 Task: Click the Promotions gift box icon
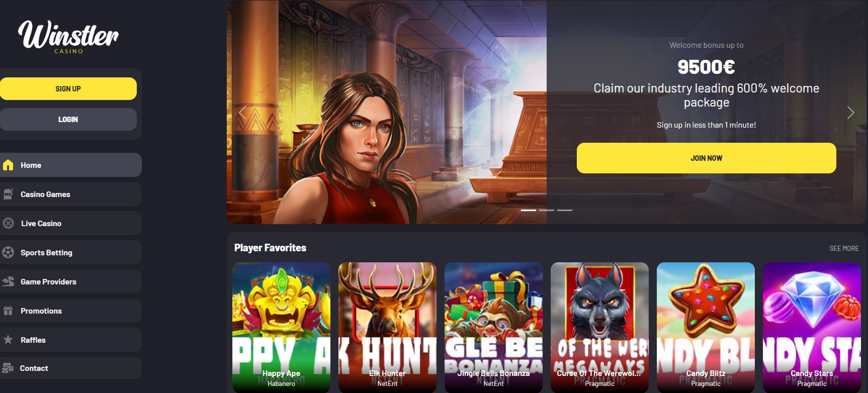(8, 311)
